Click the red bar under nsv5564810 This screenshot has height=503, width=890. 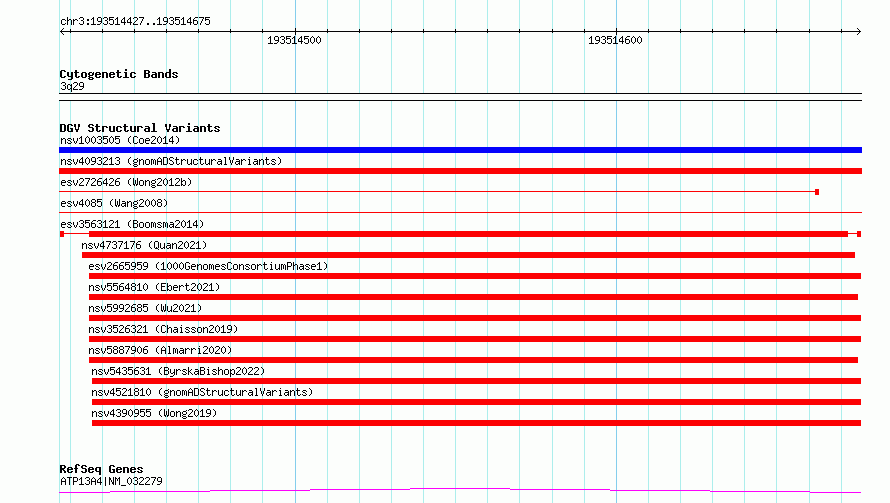[x=473, y=297]
